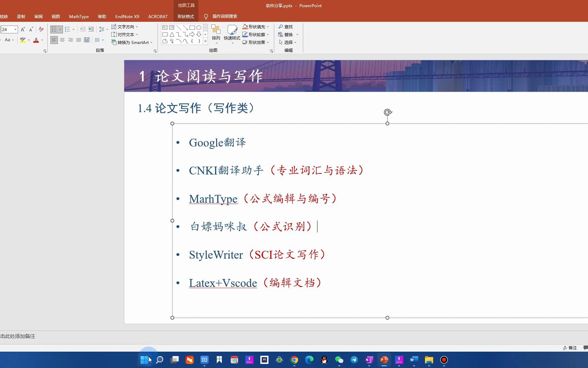Screen dimensions: 588x368
Task: Select the down block arrow shape
Action: (199, 34)
